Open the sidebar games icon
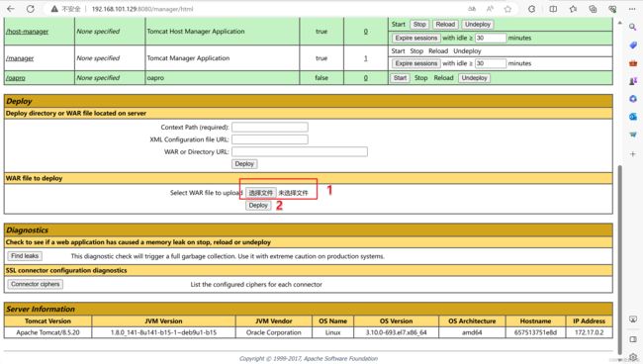This screenshot has height=364, width=643. 633,81
